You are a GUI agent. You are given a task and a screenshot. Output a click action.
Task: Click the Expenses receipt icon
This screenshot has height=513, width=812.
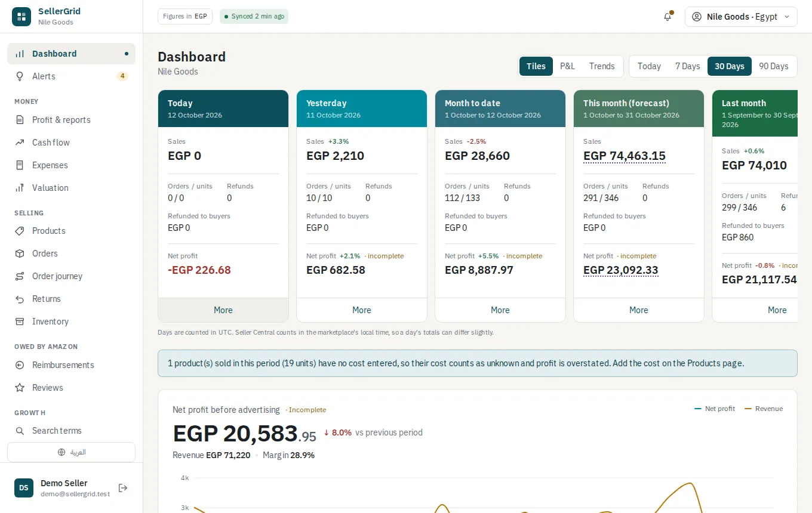20,165
